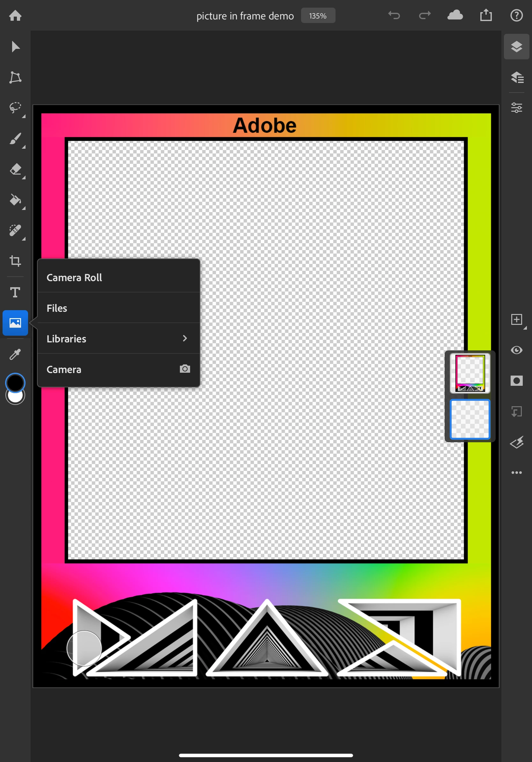This screenshot has height=762, width=532.
Task: Click the camera icon in menu
Action: coord(185,369)
